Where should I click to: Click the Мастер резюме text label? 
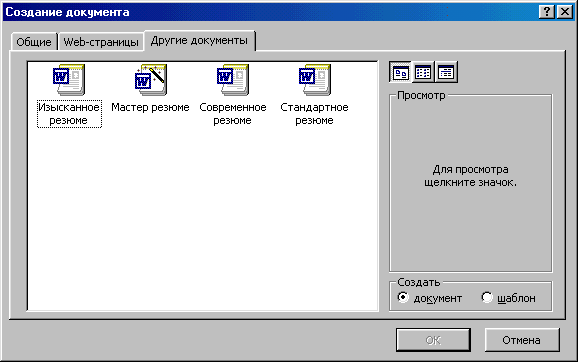pos(150,107)
